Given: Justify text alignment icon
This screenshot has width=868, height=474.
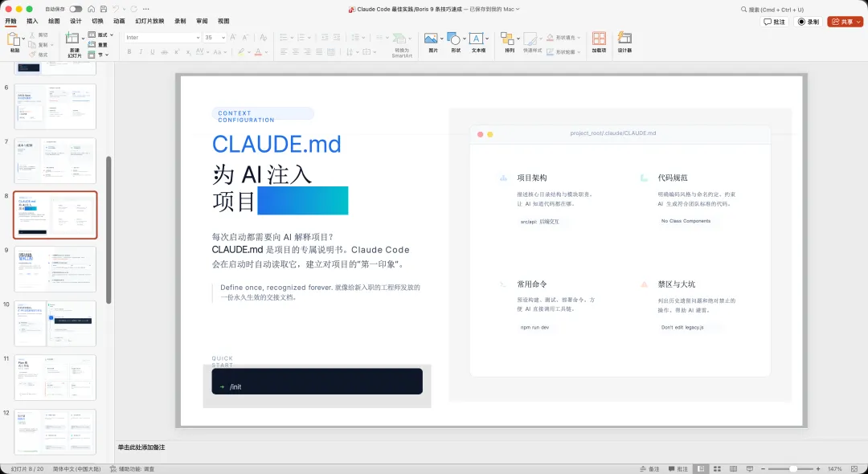Looking at the screenshot, I should click(319, 51).
